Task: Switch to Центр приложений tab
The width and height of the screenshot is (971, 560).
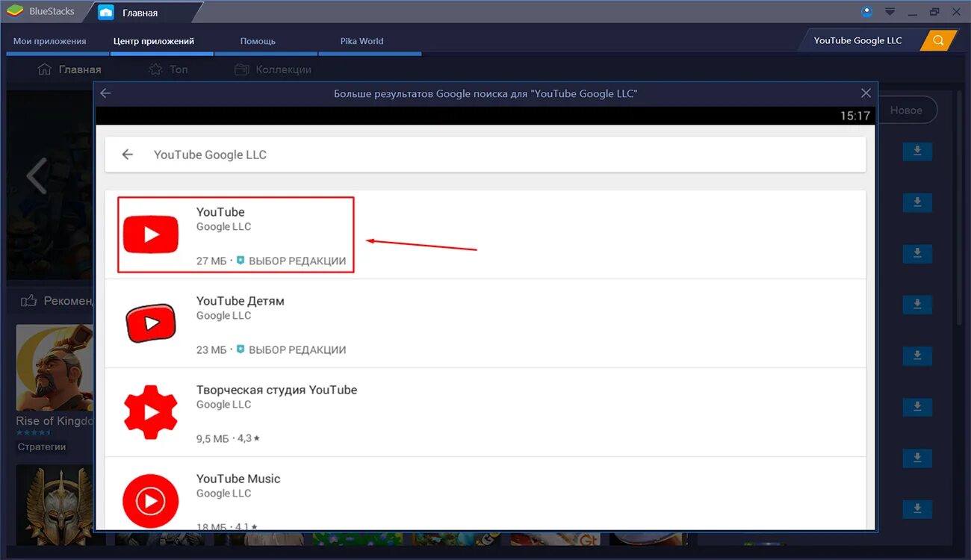Action: coord(154,41)
